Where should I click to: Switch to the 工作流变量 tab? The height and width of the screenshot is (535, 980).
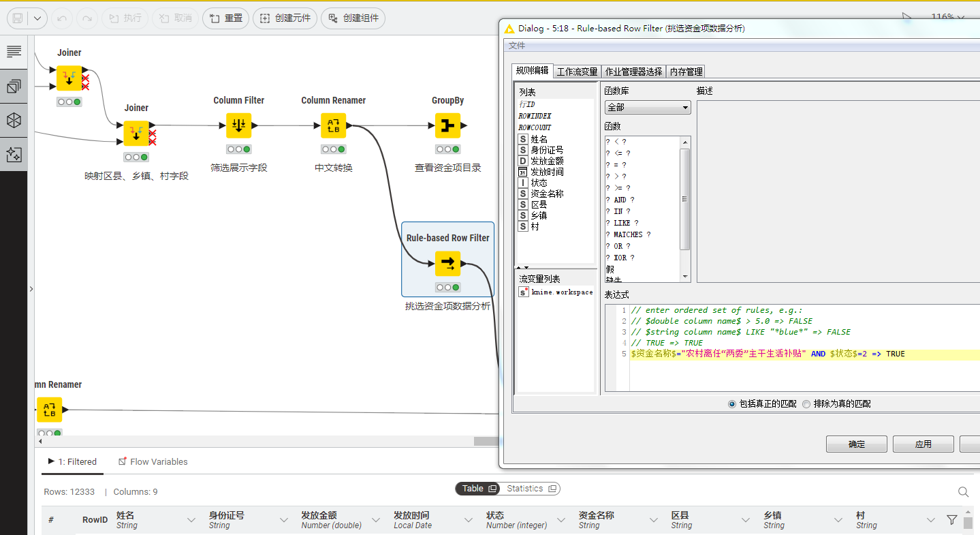pyautogui.click(x=576, y=71)
